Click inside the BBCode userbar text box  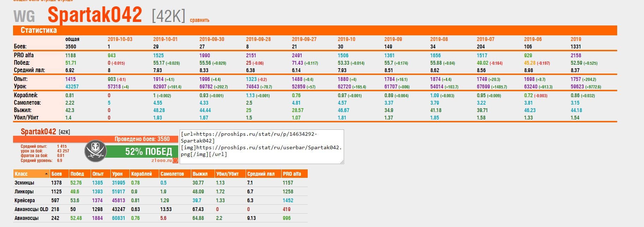click(261, 147)
